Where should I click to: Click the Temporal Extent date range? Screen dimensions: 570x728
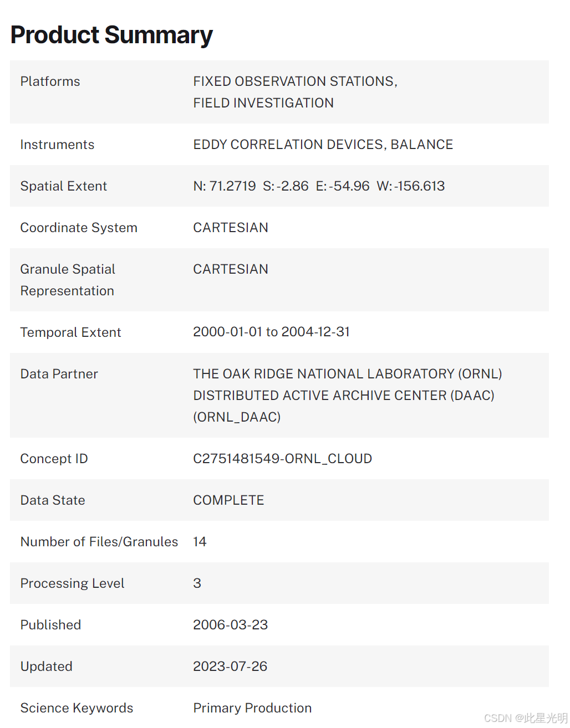click(271, 332)
